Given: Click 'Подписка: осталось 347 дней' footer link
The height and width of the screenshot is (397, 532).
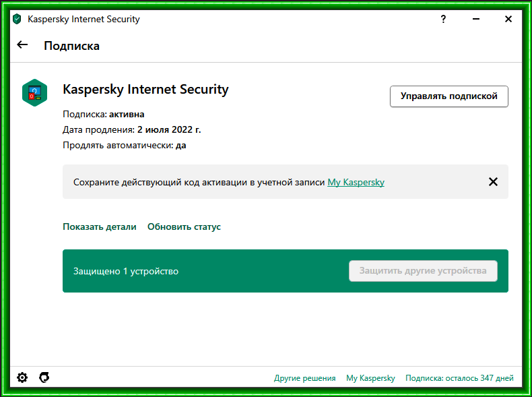Looking at the screenshot, I should click(x=459, y=378).
